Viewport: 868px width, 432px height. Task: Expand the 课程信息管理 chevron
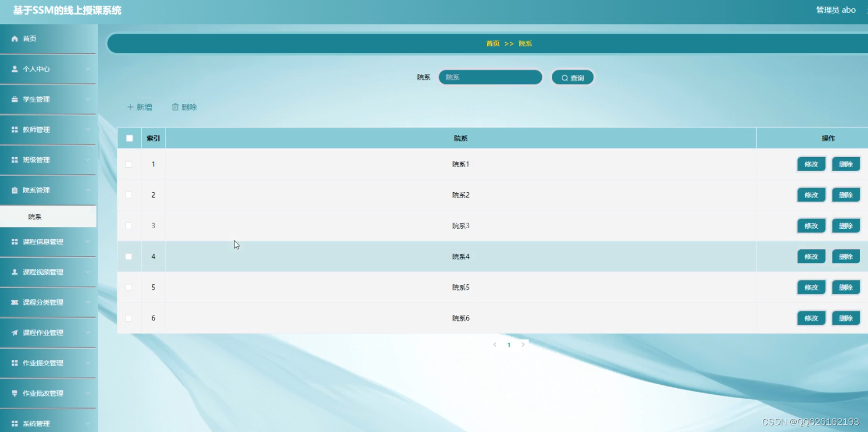click(88, 242)
